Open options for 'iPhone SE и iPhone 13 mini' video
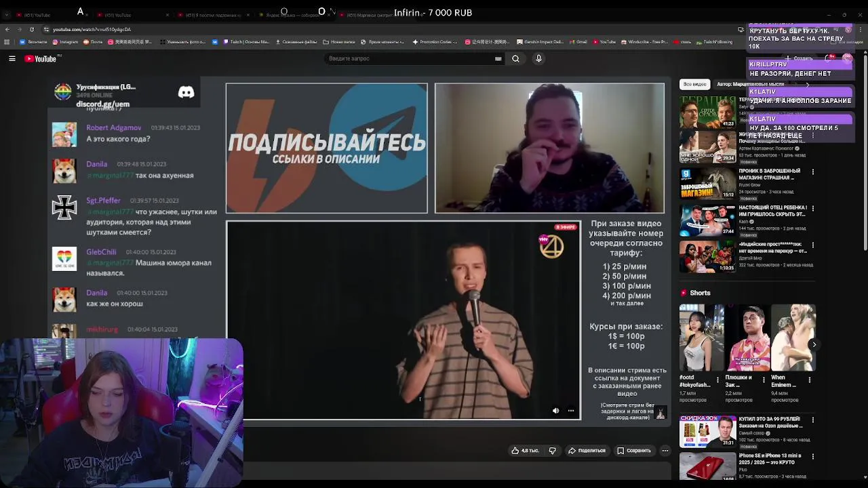868x488 pixels. 812,457
